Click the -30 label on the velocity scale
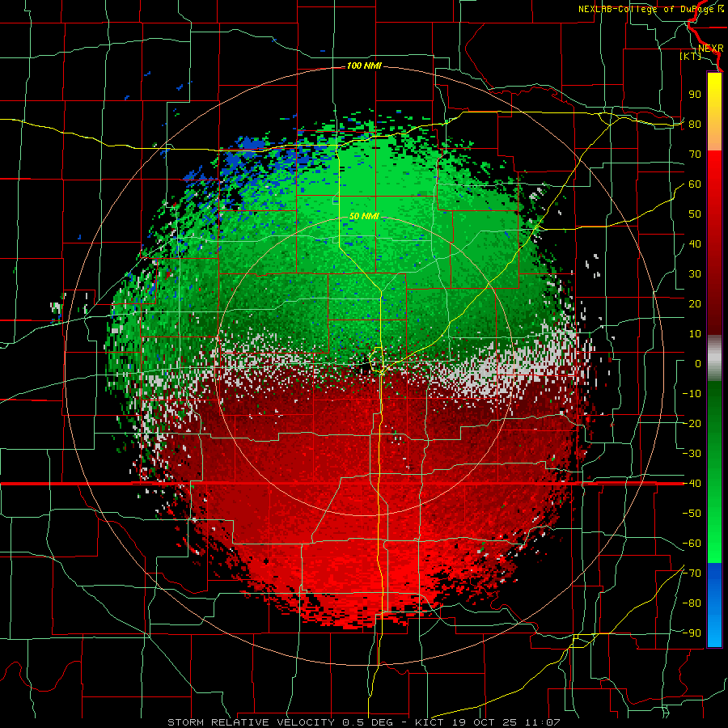Screen dimensions: 728x728 tap(692, 454)
